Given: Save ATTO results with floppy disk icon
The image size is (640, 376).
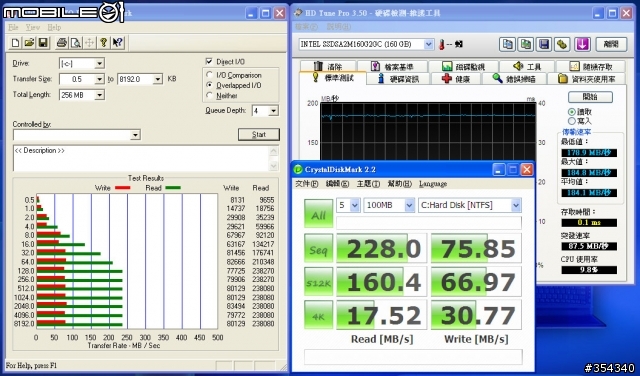Looking at the screenshot, I should [43, 42].
